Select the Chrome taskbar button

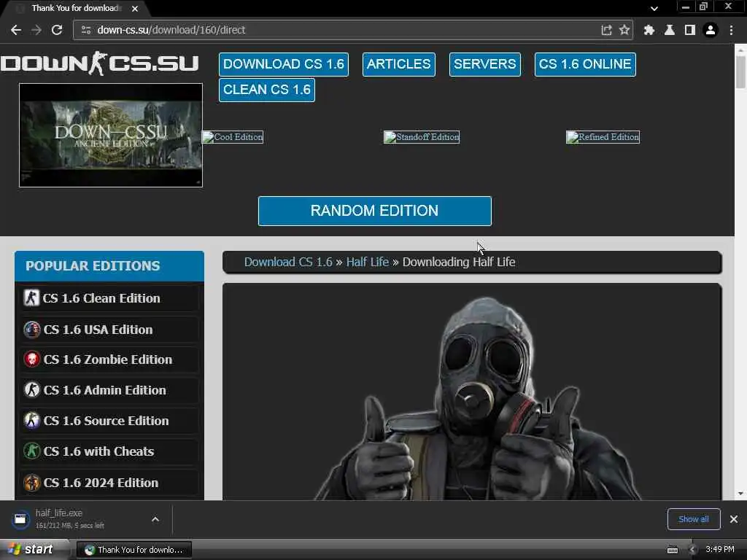(x=134, y=550)
